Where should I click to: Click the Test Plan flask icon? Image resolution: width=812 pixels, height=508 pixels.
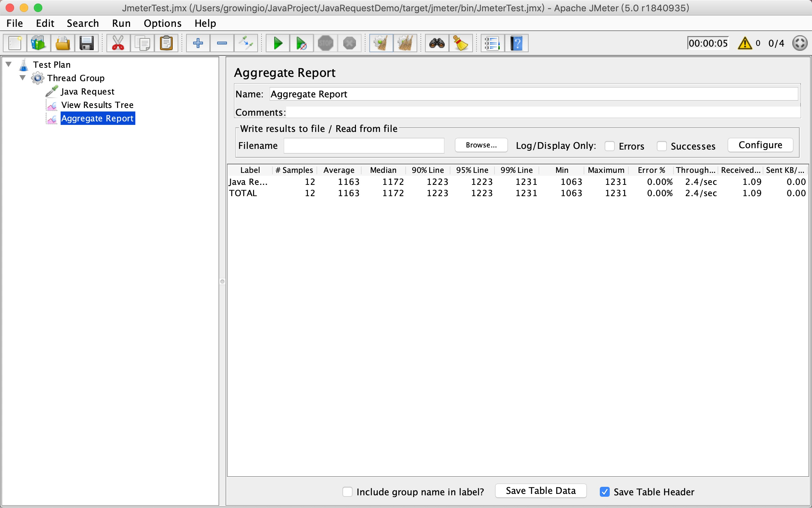point(24,65)
